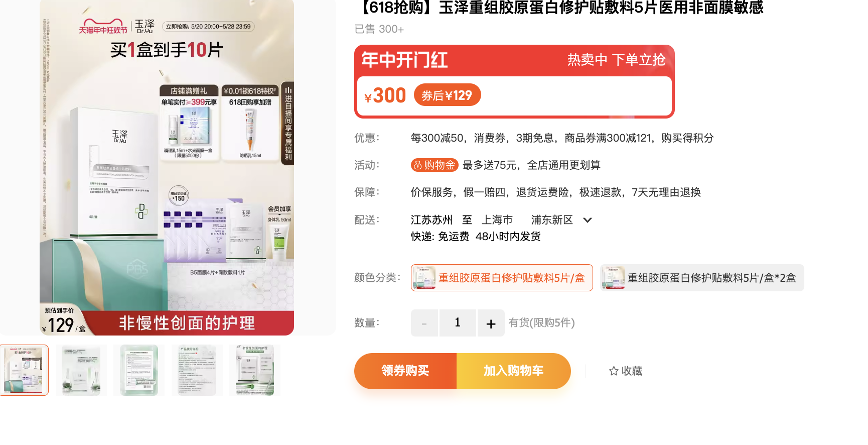Increase quantity with the plus button
Viewport: 868px width, 445px height.
pos(491,323)
